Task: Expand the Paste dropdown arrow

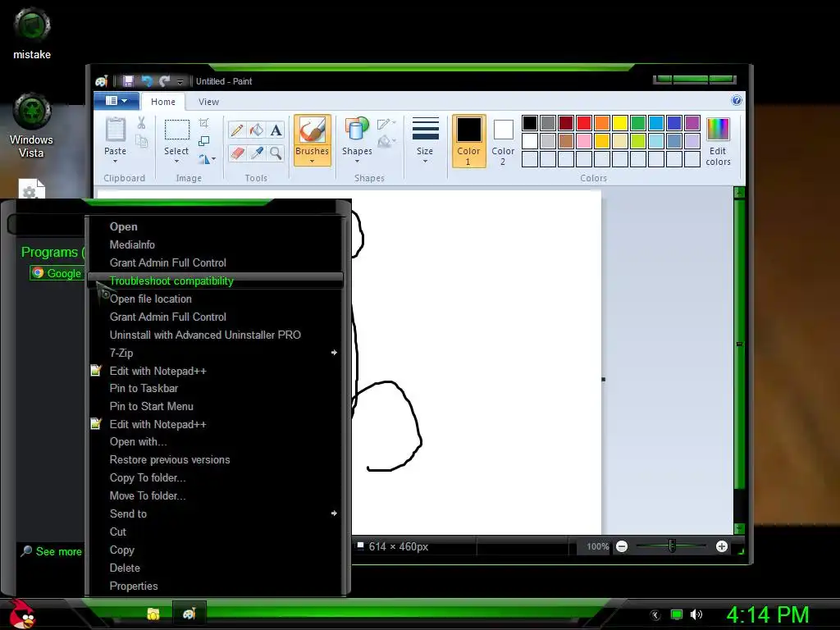Action: click(x=115, y=161)
